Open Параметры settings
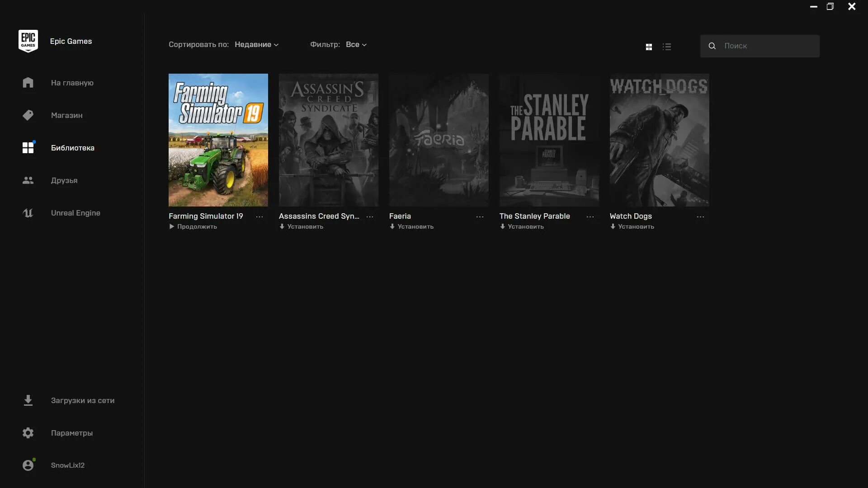The image size is (868, 488). pos(71,433)
